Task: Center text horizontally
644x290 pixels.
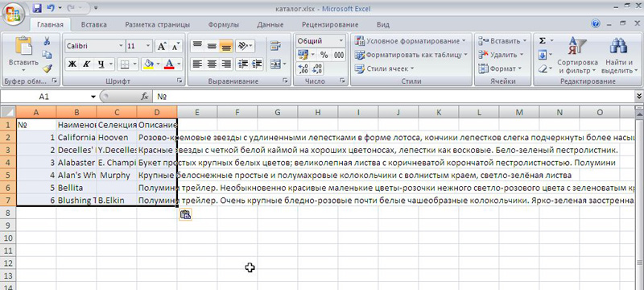Action: pos(212,64)
